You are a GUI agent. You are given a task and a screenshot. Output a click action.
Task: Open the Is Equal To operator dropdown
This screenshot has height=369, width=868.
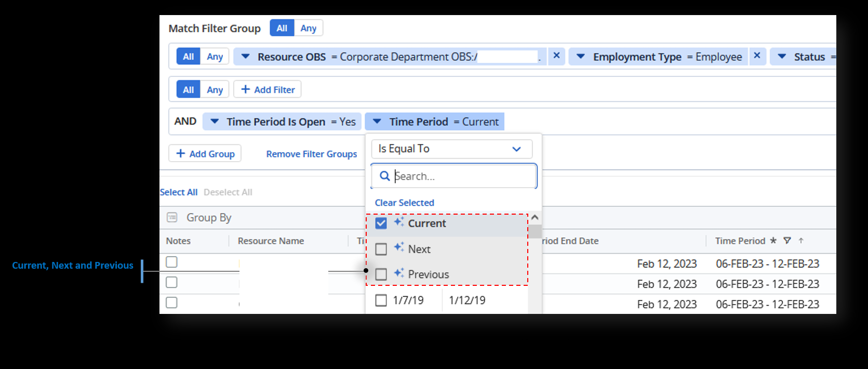click(x=451, y=149)
